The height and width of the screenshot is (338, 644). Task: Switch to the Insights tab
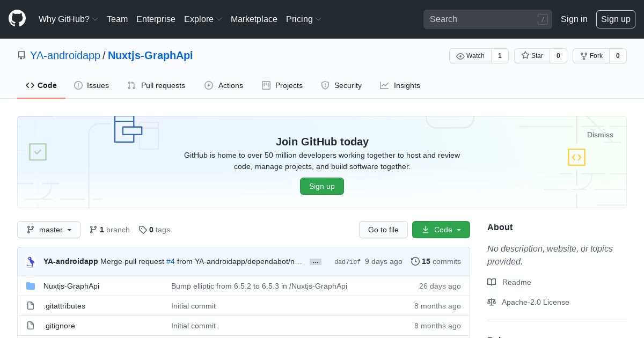[x=400, y=85]
